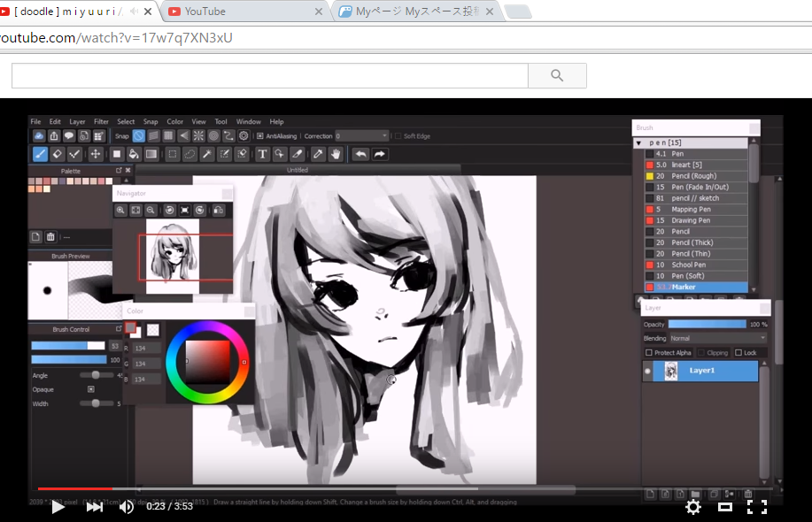Enable the radial snap icon
The height and width of the screenshot is (522, 812).
pyautogui.click(x=198, y=136)
